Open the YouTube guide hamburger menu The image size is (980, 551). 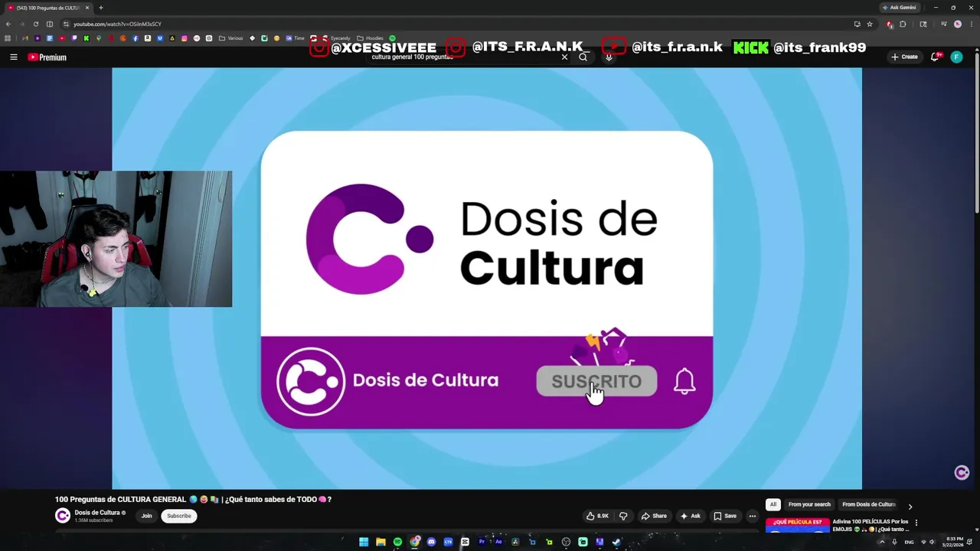13,57
